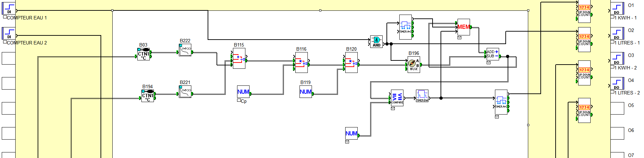The image size is (644, 158).
Task: Click the TIMER BW block
Action: [422, 96]
